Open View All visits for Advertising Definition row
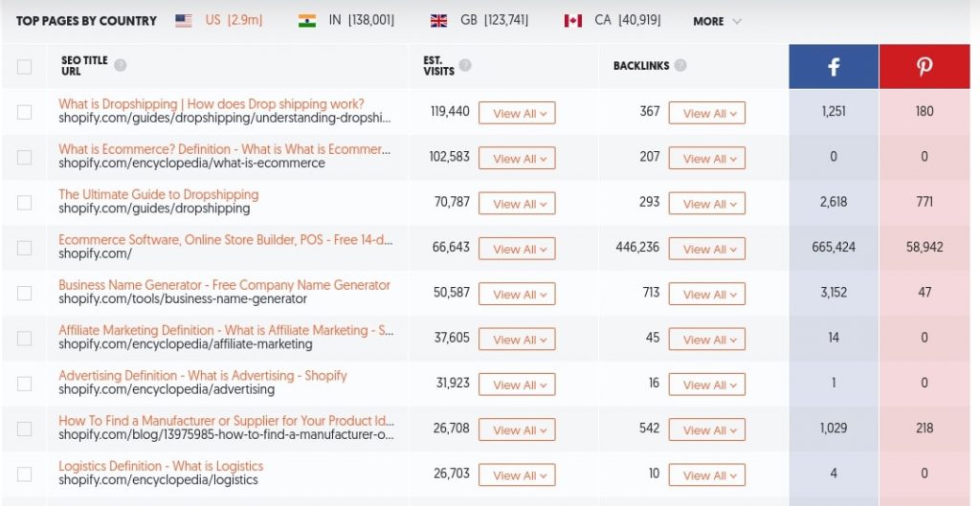Screen dimensions: 980x506 click(x=517, y=385)
